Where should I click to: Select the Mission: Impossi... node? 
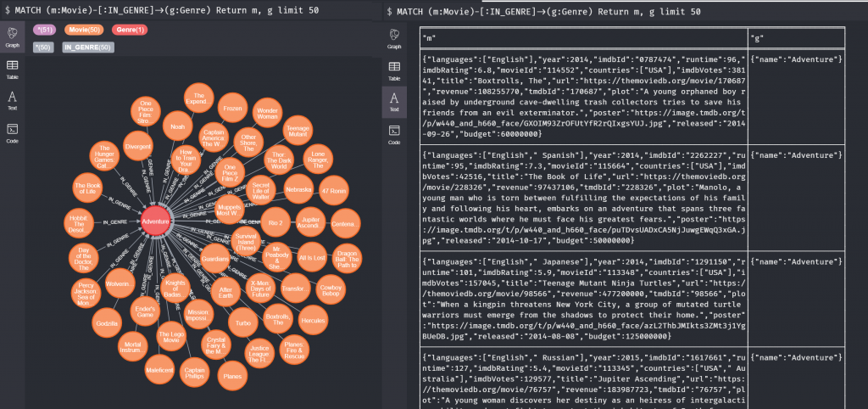click(198, 316)
